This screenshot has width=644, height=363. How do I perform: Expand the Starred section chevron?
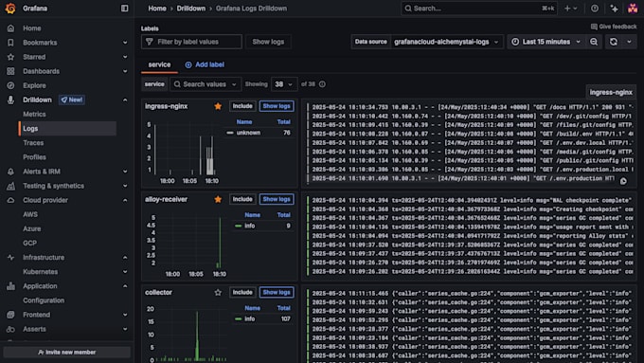(x=125, y=57)
